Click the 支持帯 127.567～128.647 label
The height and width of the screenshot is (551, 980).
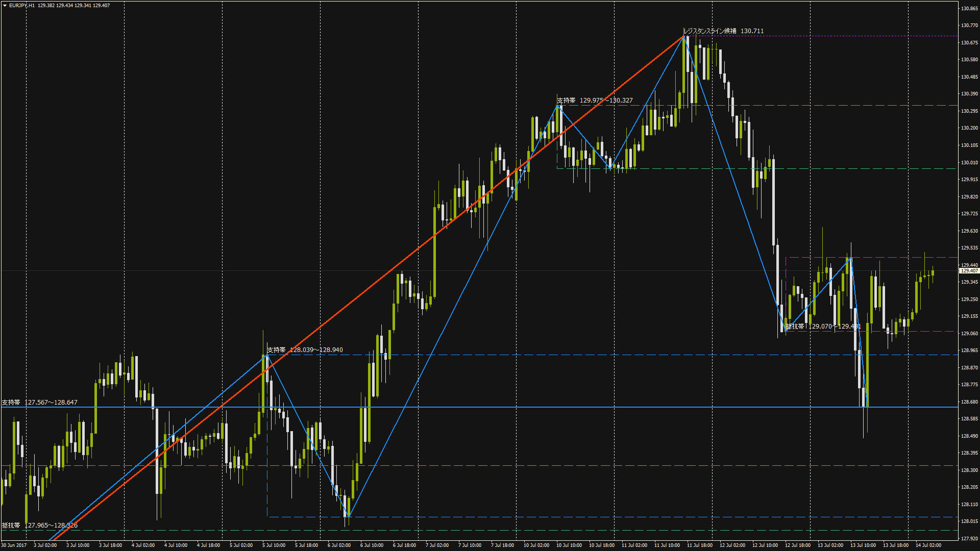[x=40, y=403]
